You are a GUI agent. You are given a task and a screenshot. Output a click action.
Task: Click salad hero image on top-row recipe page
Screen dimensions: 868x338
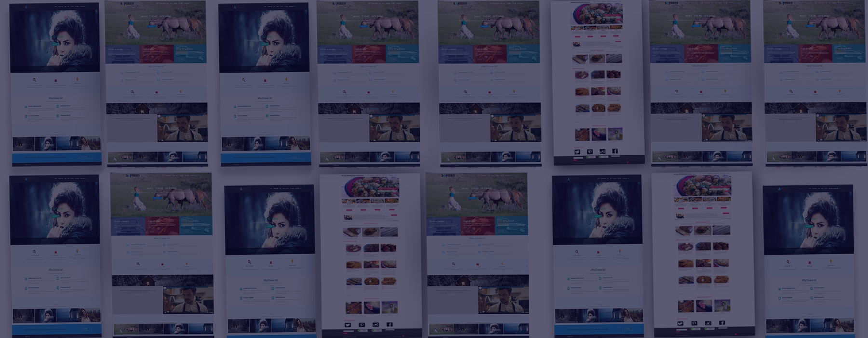[597, 14]
